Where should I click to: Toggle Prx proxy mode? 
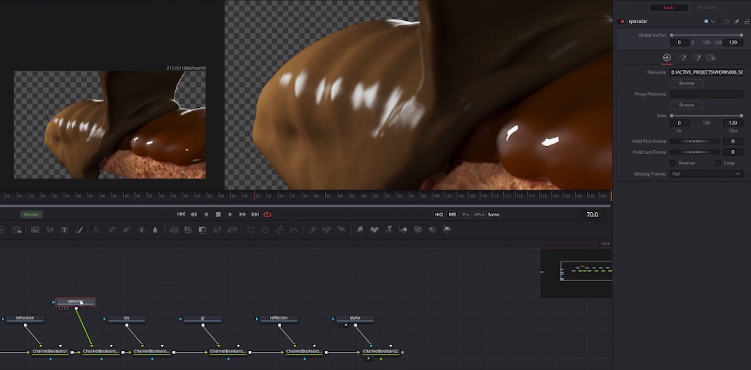coord(466,214)
